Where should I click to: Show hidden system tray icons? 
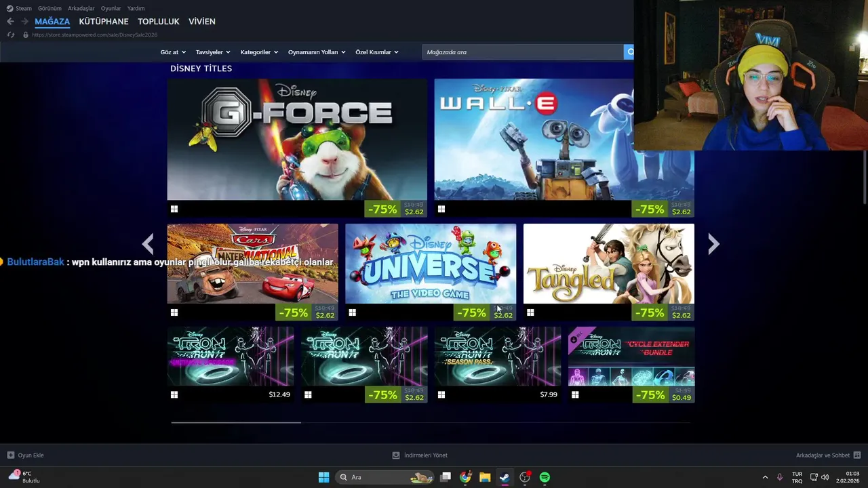[766, 477]
